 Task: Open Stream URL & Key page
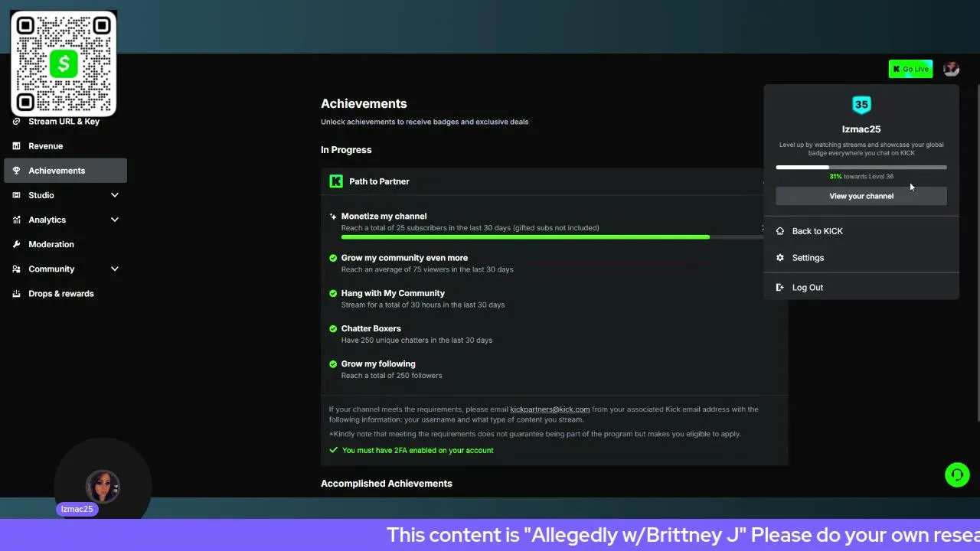65,122
